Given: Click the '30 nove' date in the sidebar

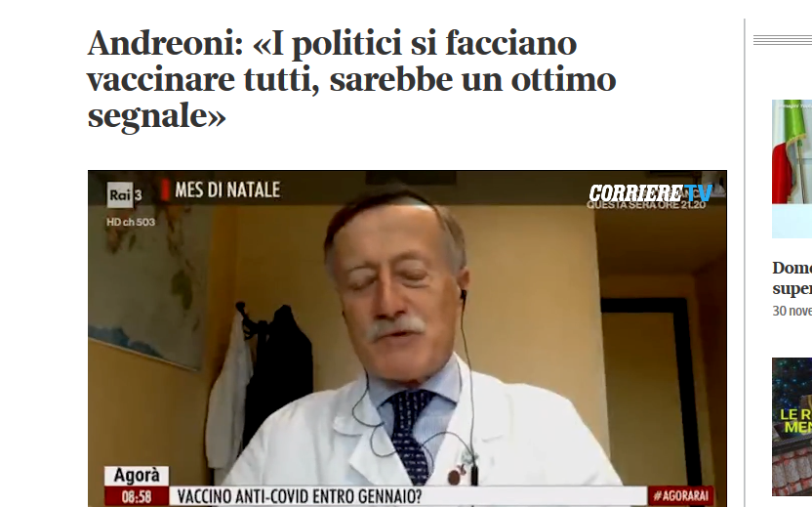Looking at the screenshot, I should point(792,311).
